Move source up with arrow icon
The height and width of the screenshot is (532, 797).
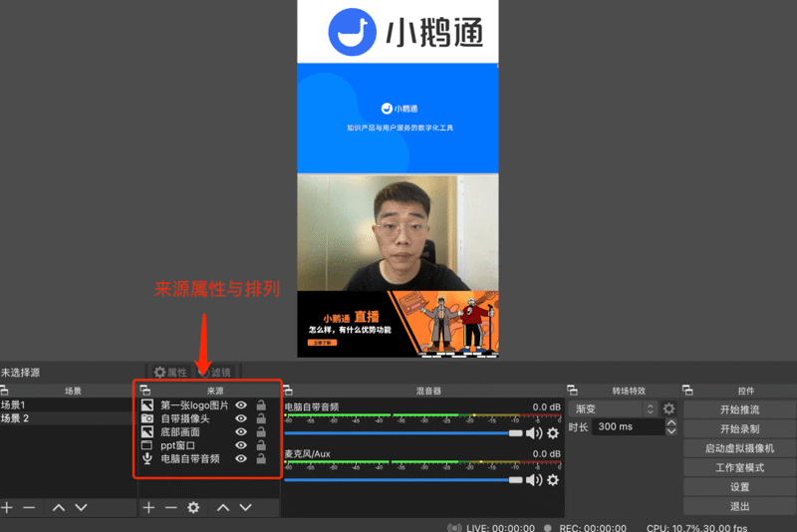pyautogui.click(x=223, y=507)
